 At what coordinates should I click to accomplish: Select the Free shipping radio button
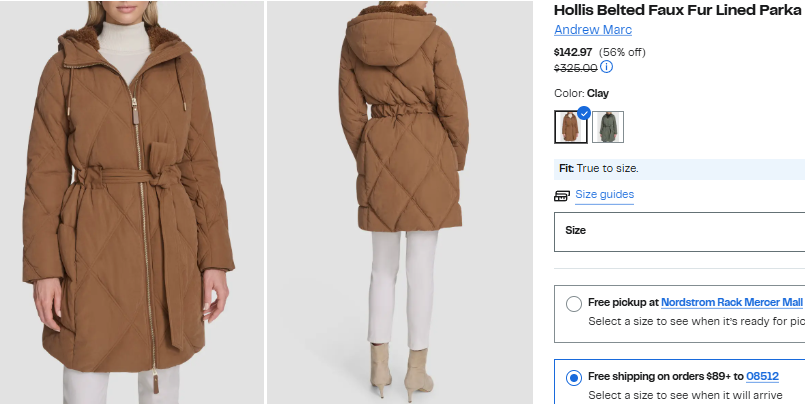pyautogui.click(x=573, y=378)
